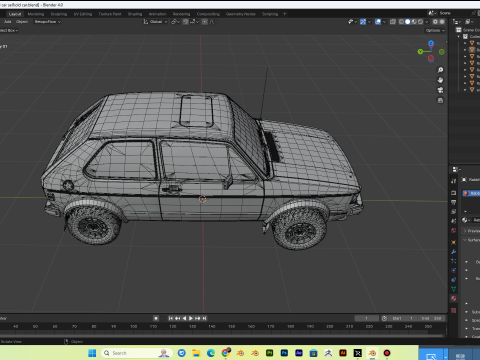Play the animation forward in timeline
The image size is (480, 360).
[191, 318]
